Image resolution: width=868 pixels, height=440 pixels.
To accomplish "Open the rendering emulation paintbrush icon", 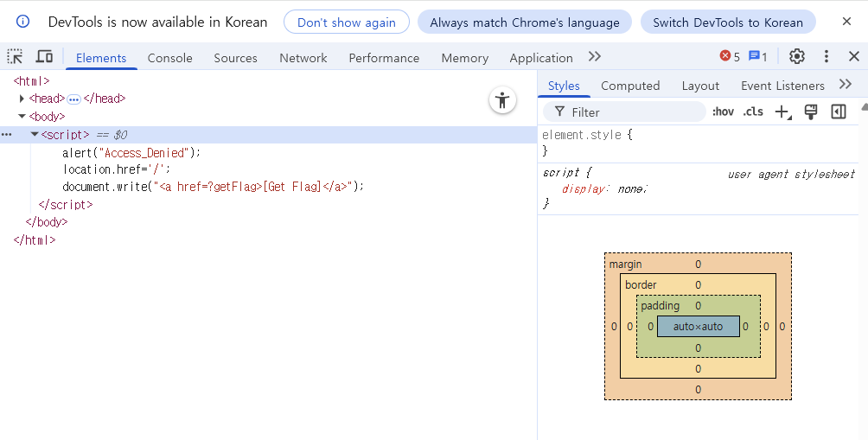I will 811,112.
